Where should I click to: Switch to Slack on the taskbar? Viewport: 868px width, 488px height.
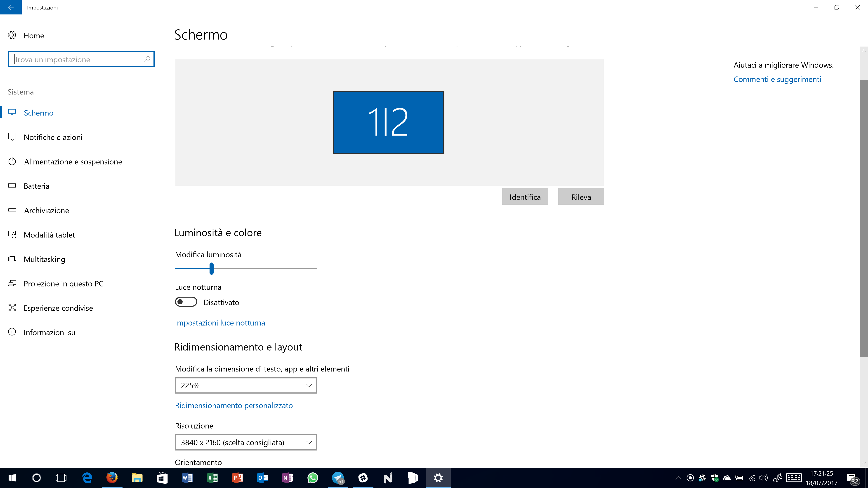click(x=363, y=478)
